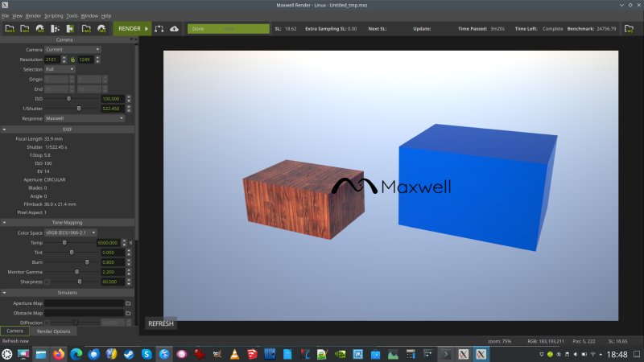Open the Scripting menu

[x=54, y=15]
